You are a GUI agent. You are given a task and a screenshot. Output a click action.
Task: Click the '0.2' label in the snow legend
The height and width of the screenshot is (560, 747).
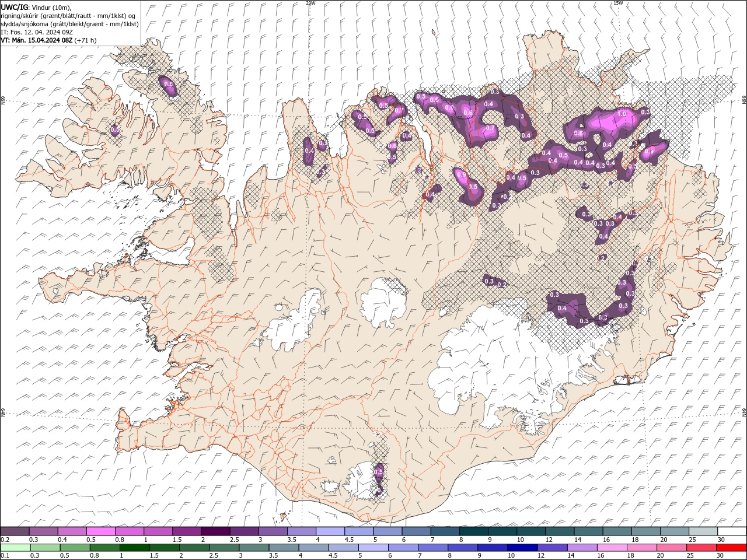tap(4, 540)
